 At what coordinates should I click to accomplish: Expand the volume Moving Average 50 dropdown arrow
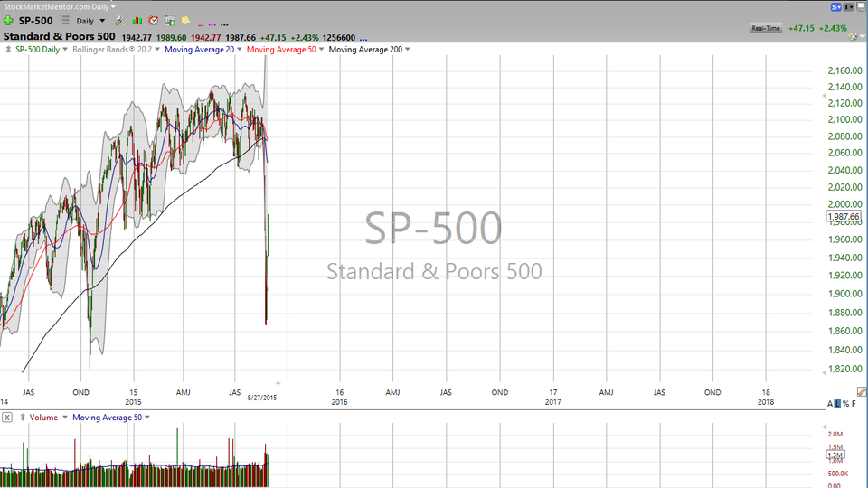[x=147, y=418]
